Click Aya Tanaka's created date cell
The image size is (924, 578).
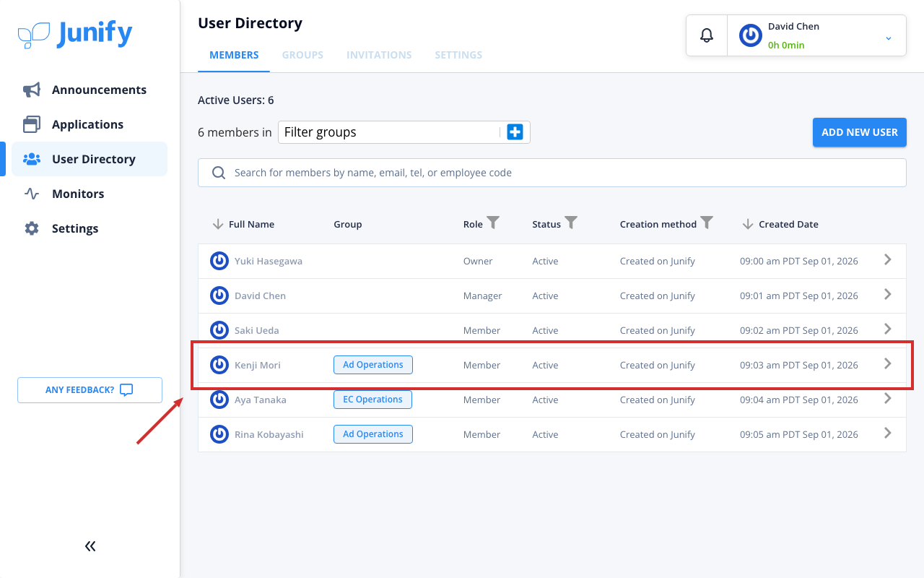click(799, 400)
